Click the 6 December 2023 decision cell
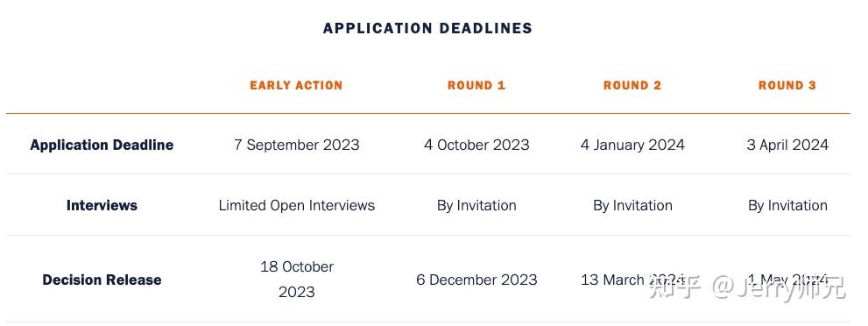The height and width of the screenshot is (326, 868). pos(476,280)
